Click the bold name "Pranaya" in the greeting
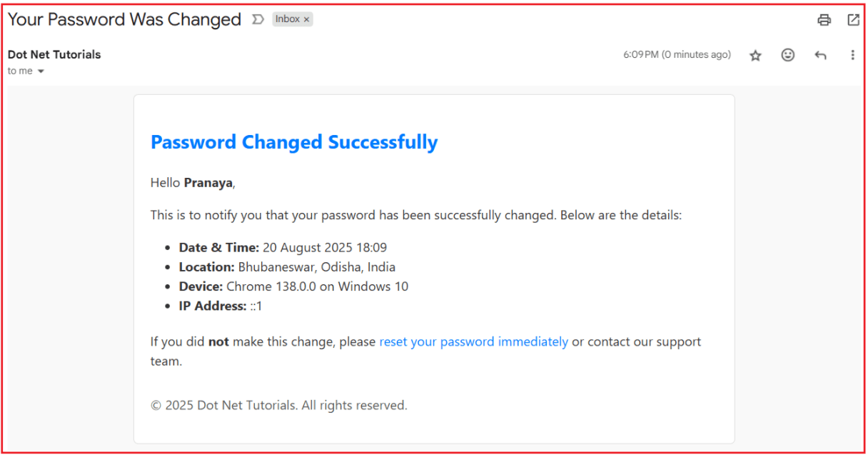Image resolution: width=868 pixels, height=455 pixels. pyautogui.click(x=208, y=183)
